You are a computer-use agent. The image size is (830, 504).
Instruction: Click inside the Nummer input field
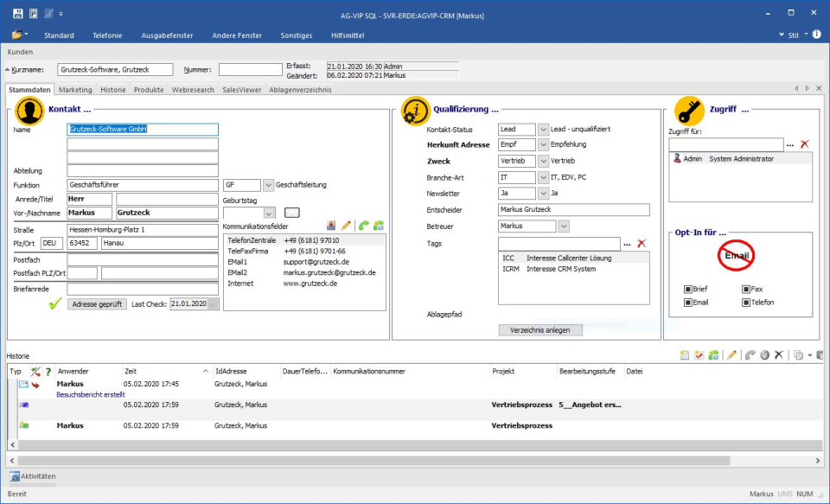pyautogui.click(x=249, y=68)
